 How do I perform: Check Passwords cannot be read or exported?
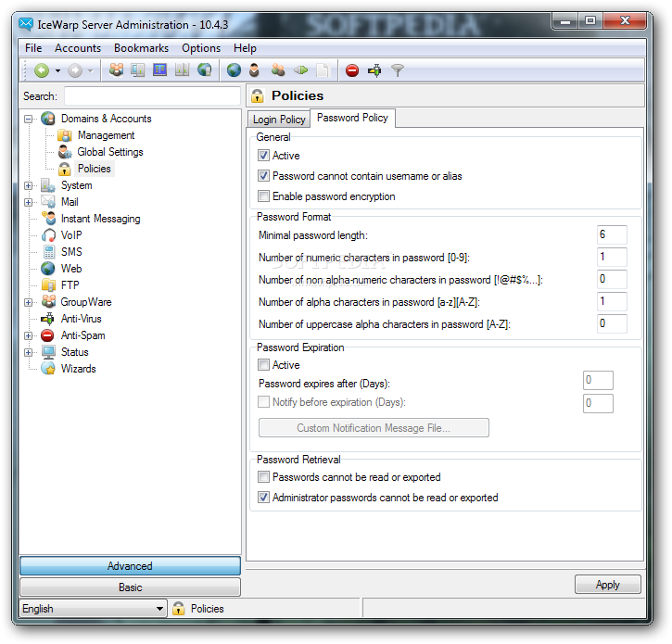pos(263,477)
